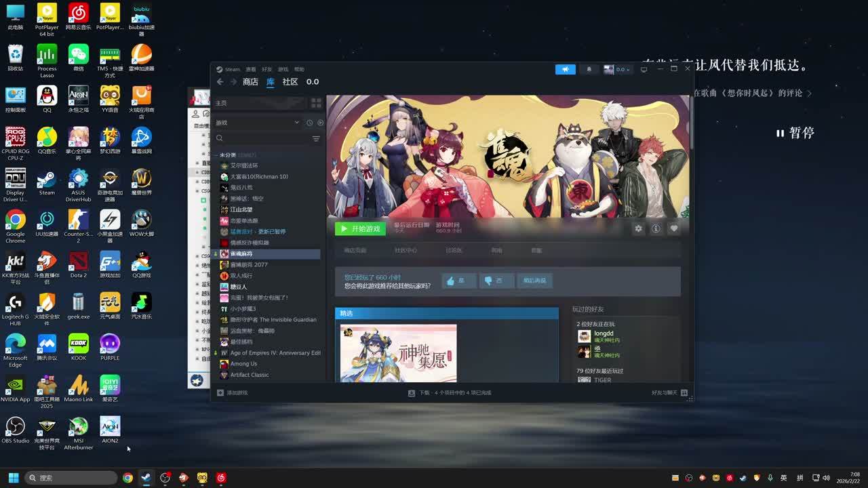Open Steam announcements megaphone icon
Viewport: 868px width, 488px height.
565,69
